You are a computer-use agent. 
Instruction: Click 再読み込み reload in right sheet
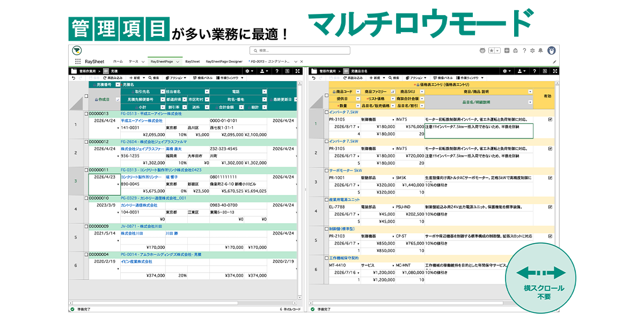coord(352,78)
